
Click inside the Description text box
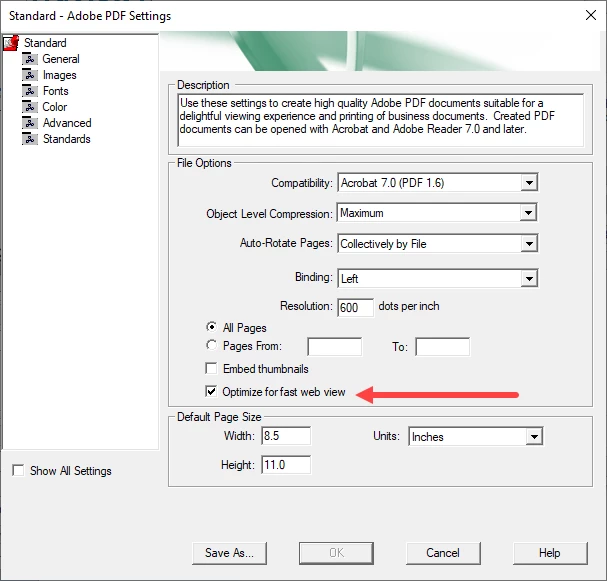[x=381, y=120]
